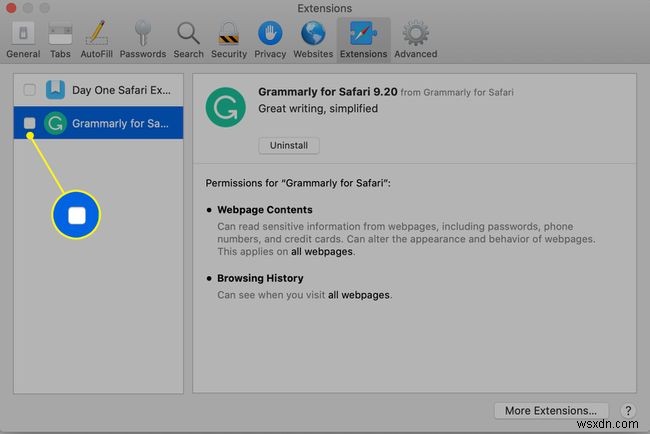Select Grammarly for Safari list row
650x434 pixels.
[98, 123]
